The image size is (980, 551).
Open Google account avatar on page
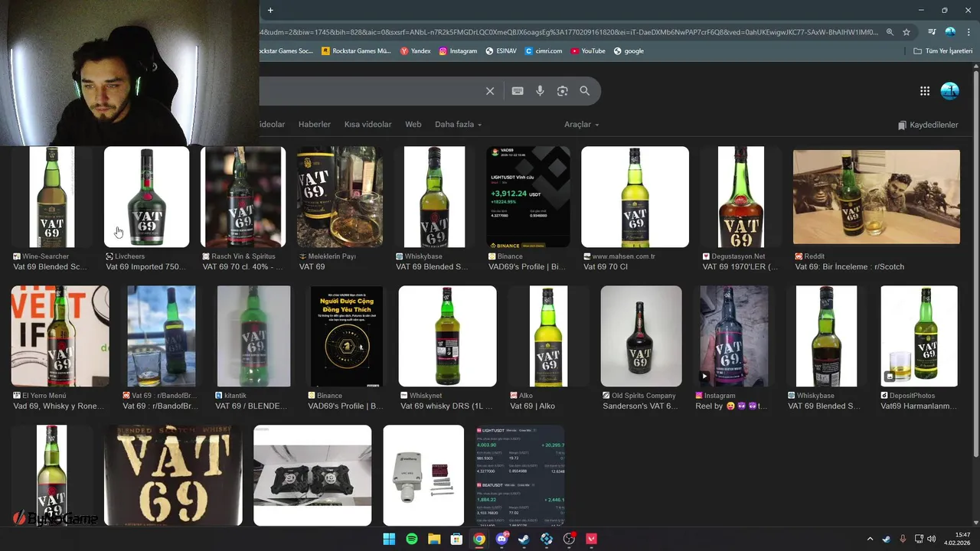coord(949,91)
